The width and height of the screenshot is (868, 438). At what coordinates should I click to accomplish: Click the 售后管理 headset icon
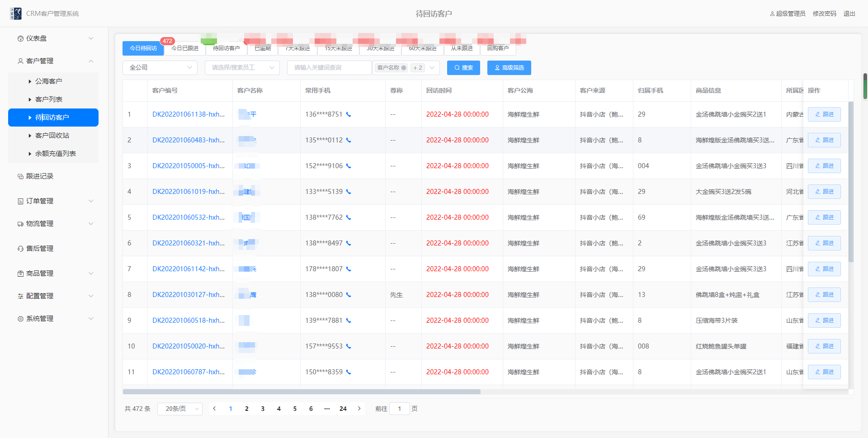[x=20, y=249]
